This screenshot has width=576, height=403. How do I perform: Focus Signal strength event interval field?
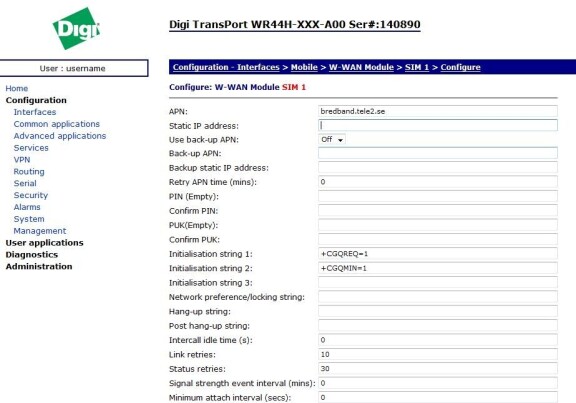[438, 383]
